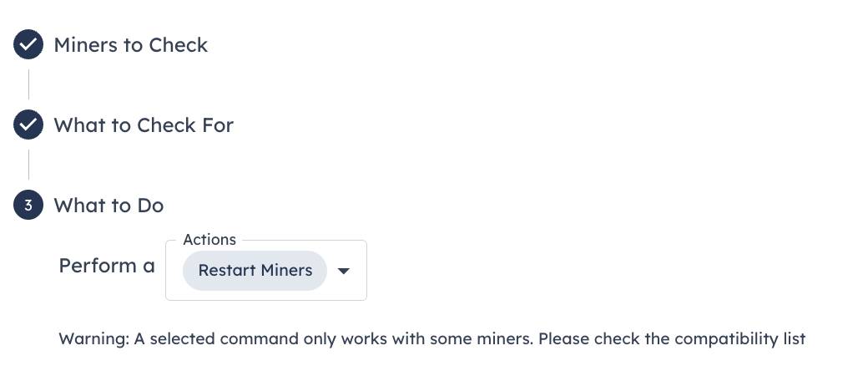Click the words compatibility list
The image size is (868, 371).
(x=740, y=338)
